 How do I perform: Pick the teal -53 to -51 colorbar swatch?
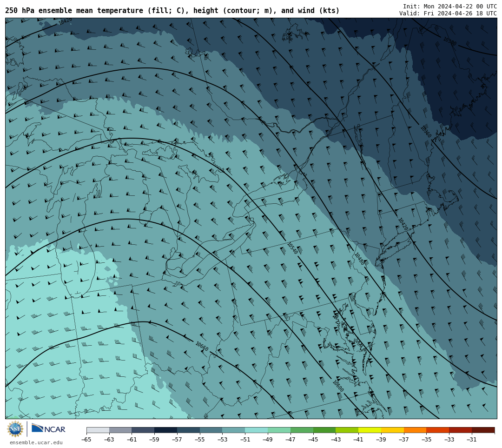click(x=234, y=430)
